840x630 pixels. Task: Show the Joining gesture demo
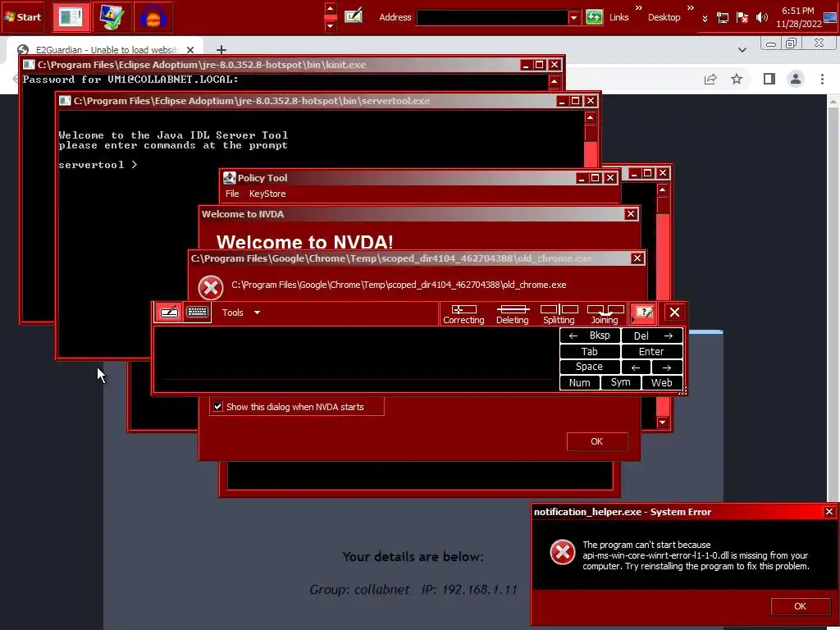(605, 314)
